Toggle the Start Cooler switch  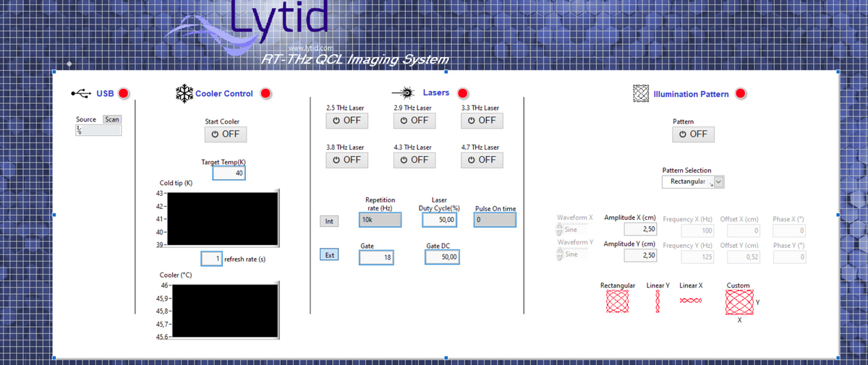click(226, 134)
